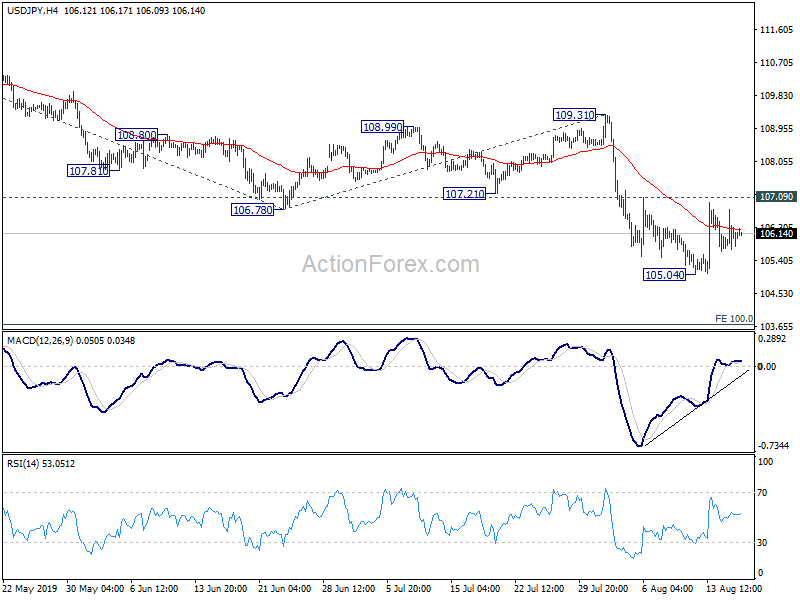Click the 106.780 low price label
Image resolution: width=800 pixels, height=600 pixels.
pos(253,210)
